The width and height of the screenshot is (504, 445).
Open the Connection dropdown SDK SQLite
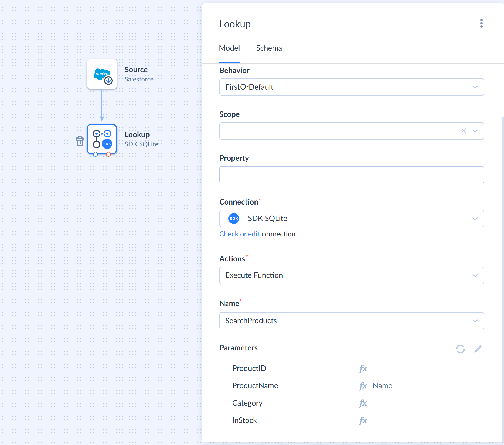click(352, 219)
